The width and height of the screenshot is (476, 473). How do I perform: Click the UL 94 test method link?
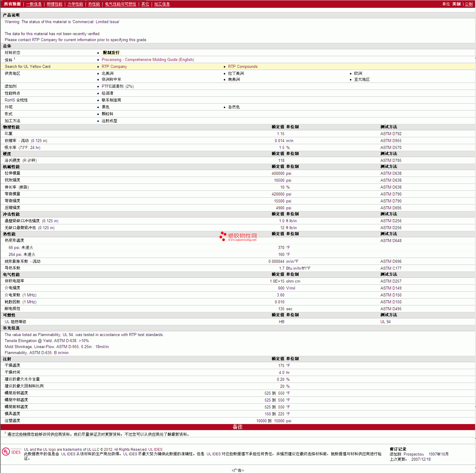(385, 322)
